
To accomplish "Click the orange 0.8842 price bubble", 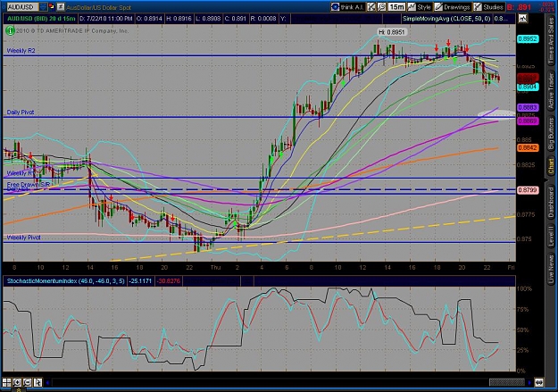I will coord(528,147).
